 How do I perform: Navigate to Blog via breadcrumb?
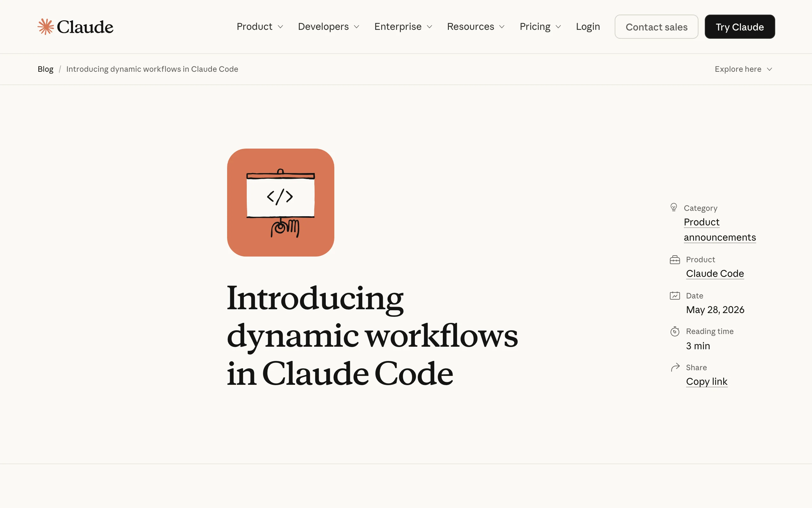pyautogui.click(x=45, y=69)
